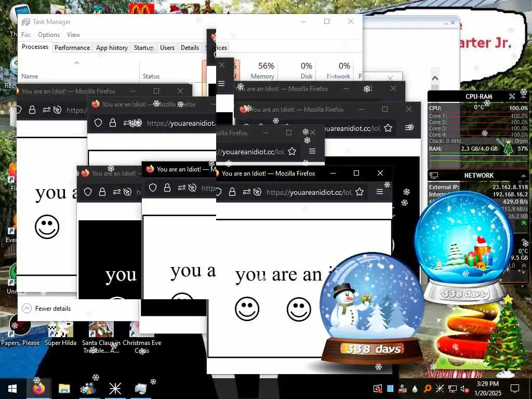Select the Processes tab in Task Manager
Screen dimensions: 532x399
pos(35,47)
